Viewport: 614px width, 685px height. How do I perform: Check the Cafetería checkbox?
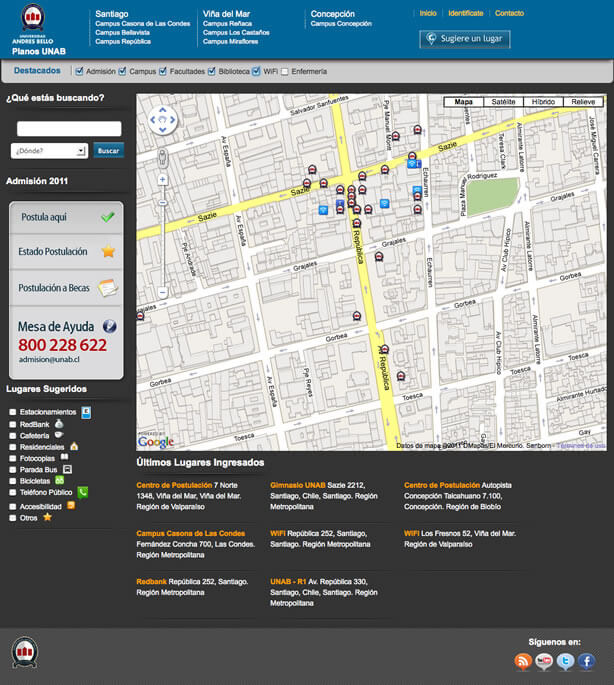tap(13, 436)
